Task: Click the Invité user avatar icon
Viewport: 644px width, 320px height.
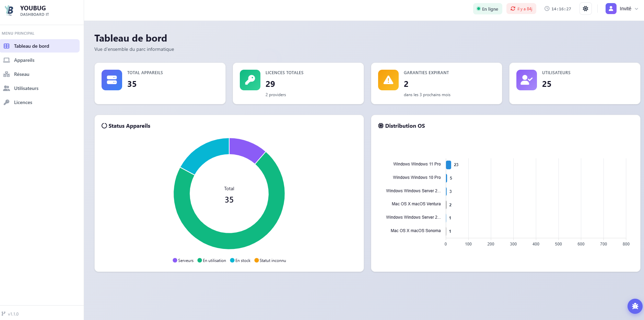Action: 611,9
